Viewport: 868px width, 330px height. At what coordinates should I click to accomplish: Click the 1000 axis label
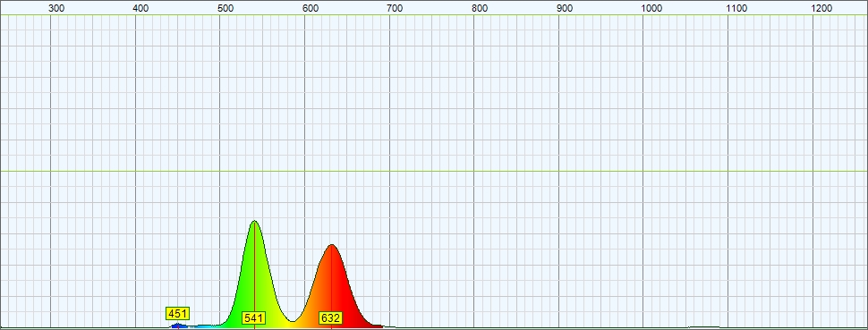pyautogui.click(x=651, y=8)
